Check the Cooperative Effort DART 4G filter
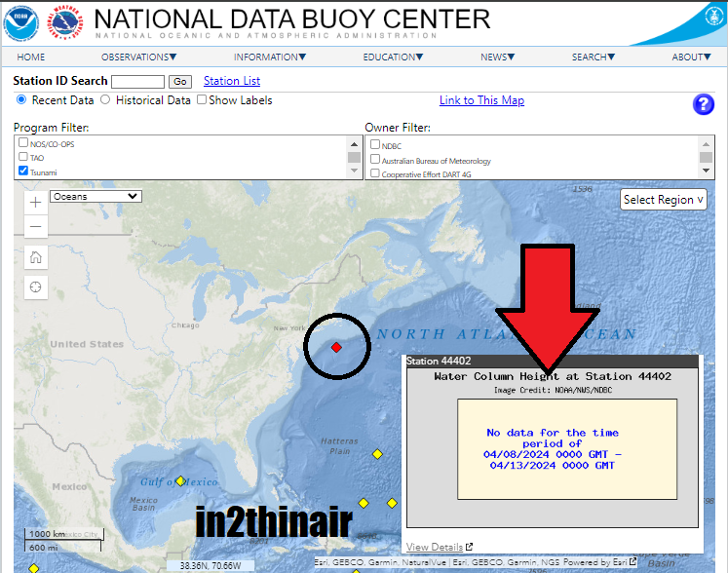The image size is (728, 573). [x=375, y=173]
